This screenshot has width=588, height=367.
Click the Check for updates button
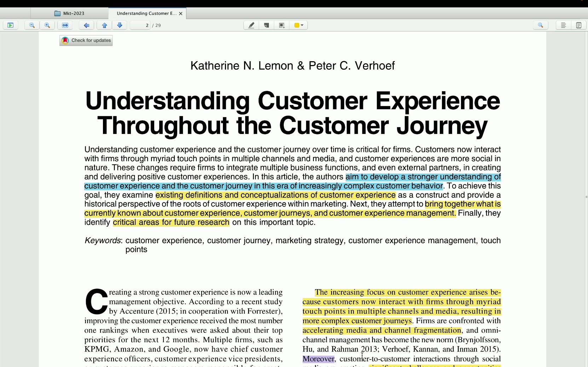[86, 41]
